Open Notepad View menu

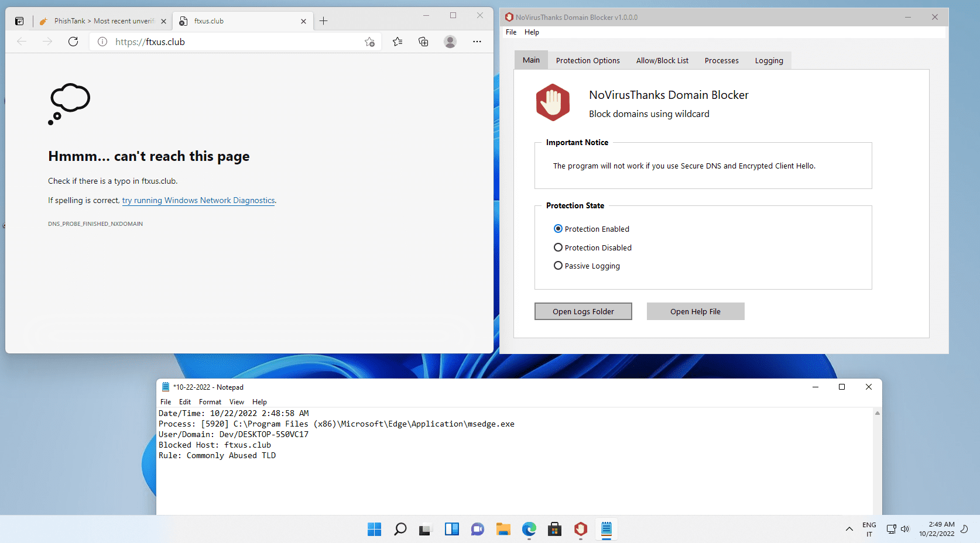pyautogui.click(x=237, y=402)
